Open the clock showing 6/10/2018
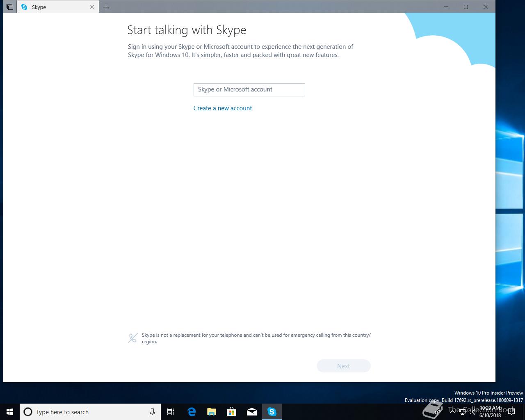525x420 pixels. coord(490,412)
